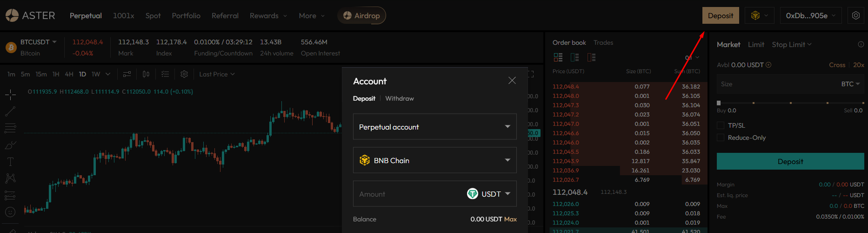Click Max next to the balance

point(510,219)
